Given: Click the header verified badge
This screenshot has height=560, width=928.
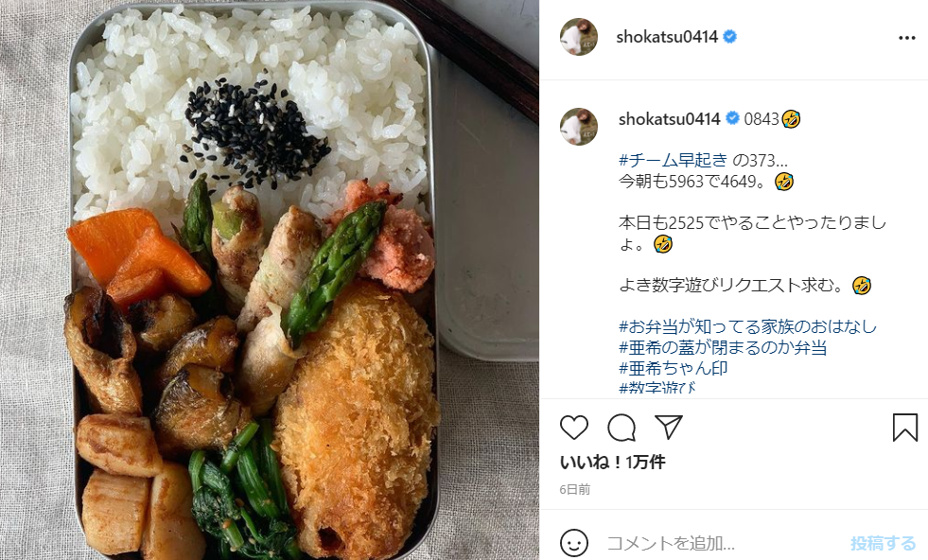Looking at the screenshot, I should tap(730, 37).
